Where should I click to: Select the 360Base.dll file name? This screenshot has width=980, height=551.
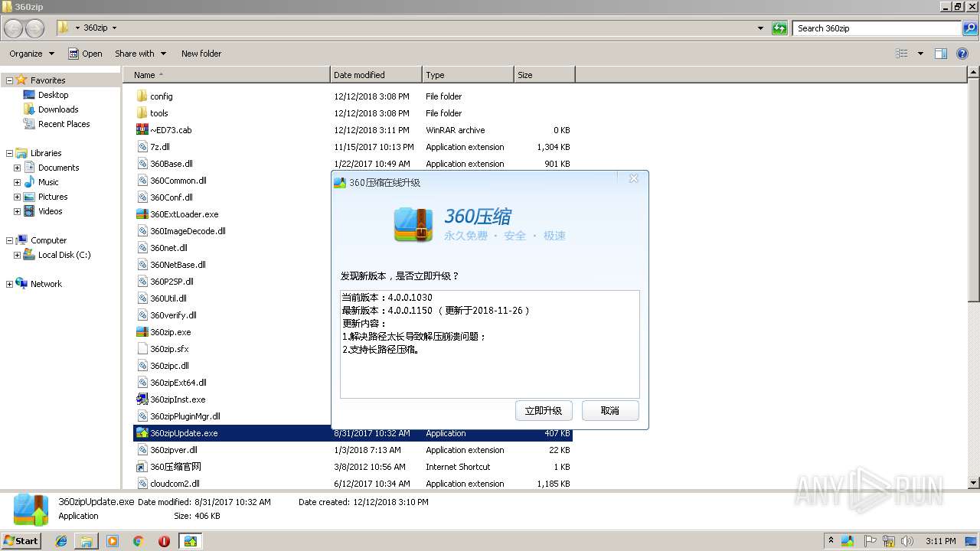tap(171, 164)
